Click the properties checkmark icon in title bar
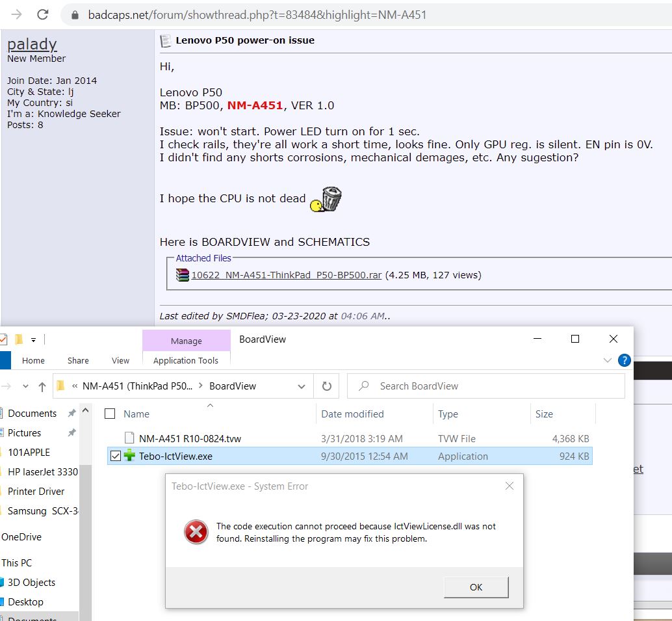Image resolution: width=672 pixels, height=621 pixels. click(x=3, y=339)
